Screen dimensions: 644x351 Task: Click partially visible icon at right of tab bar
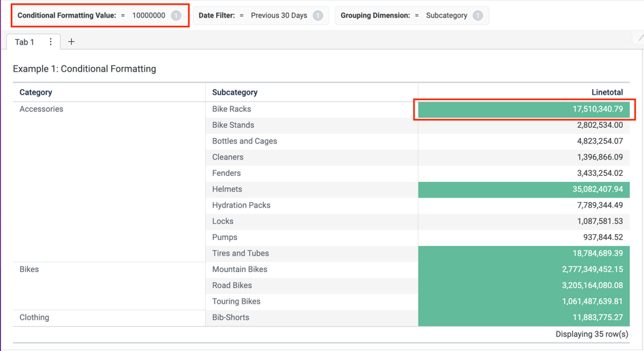(x=640, y=39)
